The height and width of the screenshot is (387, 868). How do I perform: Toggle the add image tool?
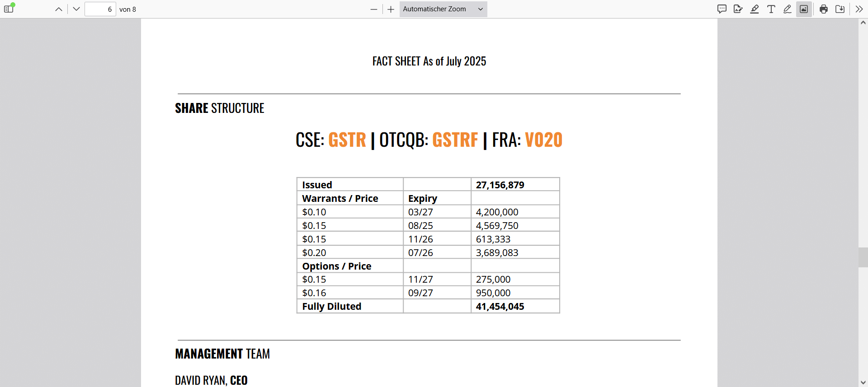(804, 9)
